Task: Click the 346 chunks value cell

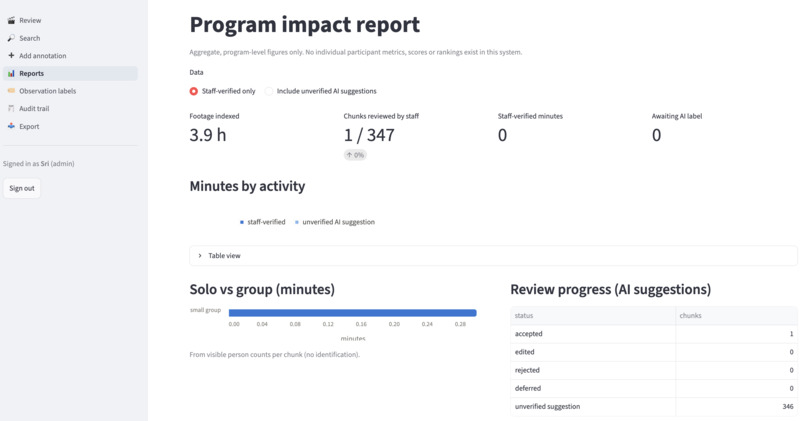Action: pyautogui.click(x=737, y=407)
